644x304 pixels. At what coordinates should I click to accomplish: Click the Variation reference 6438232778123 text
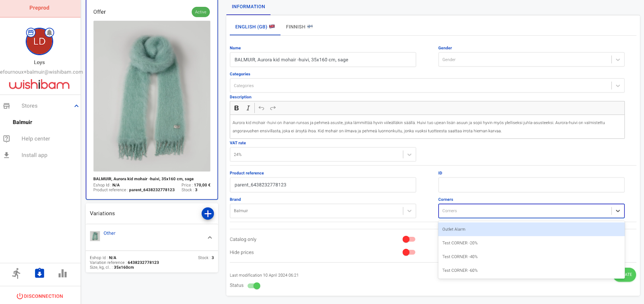[124, 263]
